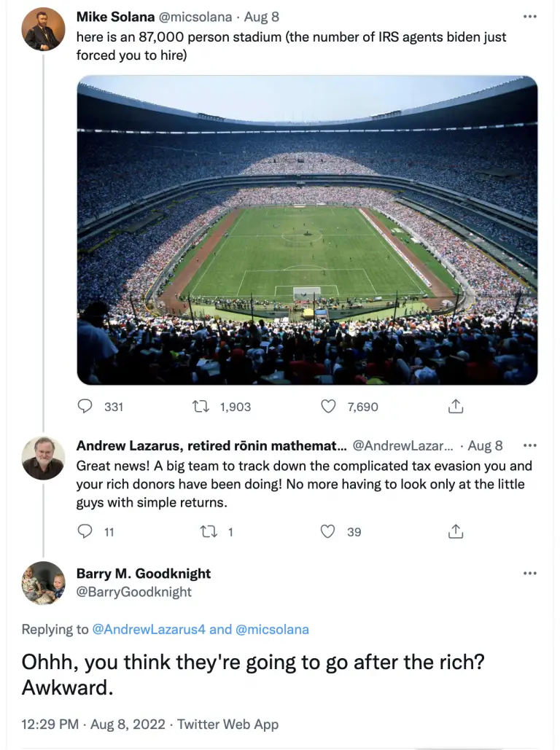This screenshot has width=560, height=750.
Task: Open Mike Solana's profile picture
Action: pos(43,29)
